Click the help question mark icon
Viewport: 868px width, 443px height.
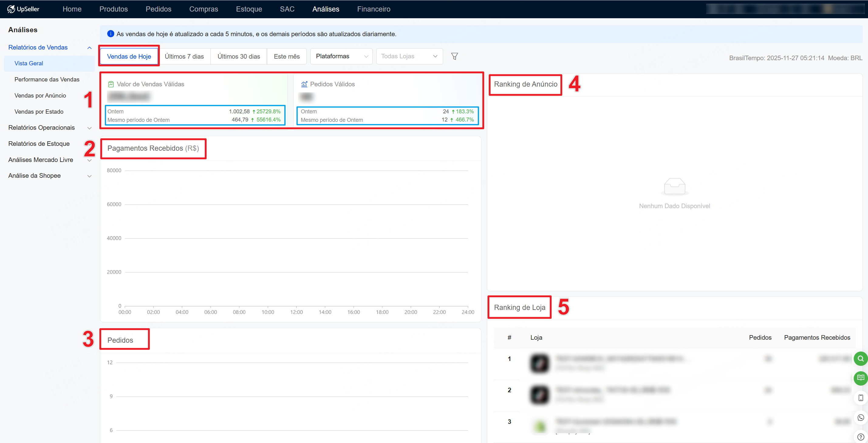click(x=861, y=437)
